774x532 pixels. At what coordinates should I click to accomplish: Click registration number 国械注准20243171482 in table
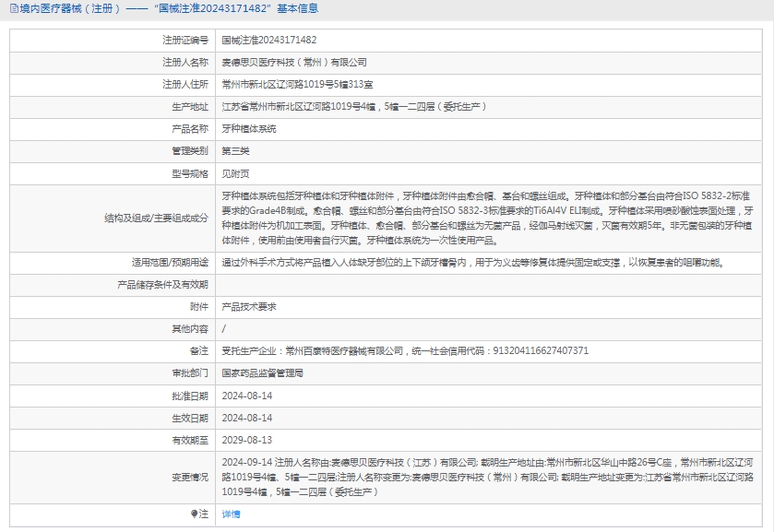[x=269, y=41]
